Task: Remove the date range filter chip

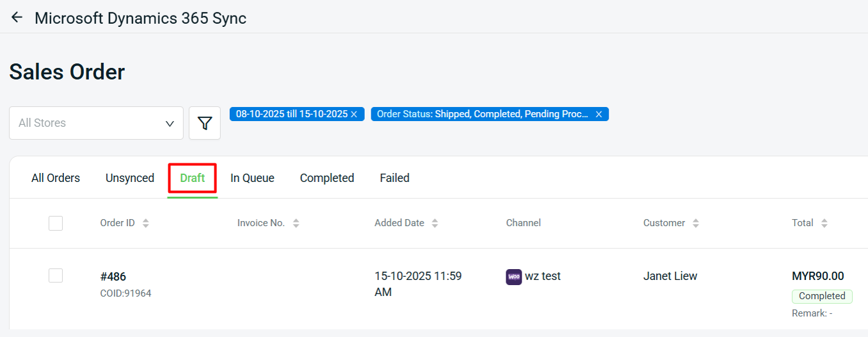Action: pyautogui.click(x=354, y=114)
